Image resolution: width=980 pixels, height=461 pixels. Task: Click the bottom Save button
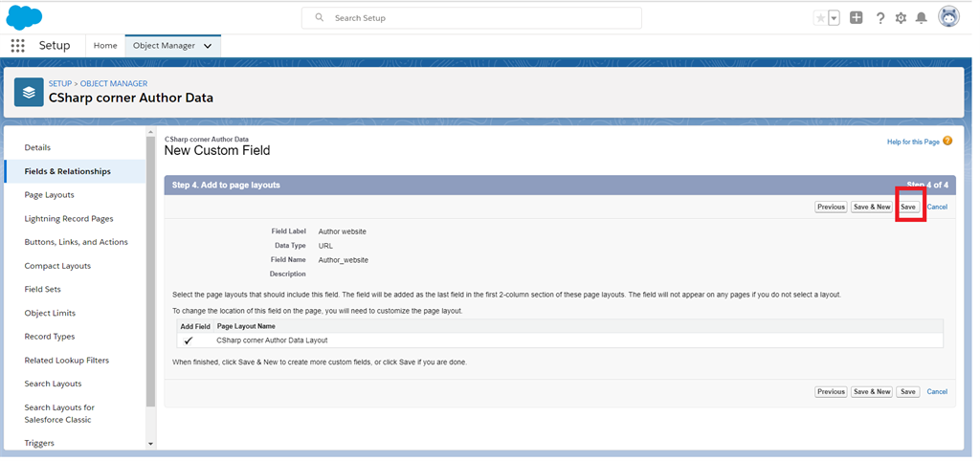(908, 392)
